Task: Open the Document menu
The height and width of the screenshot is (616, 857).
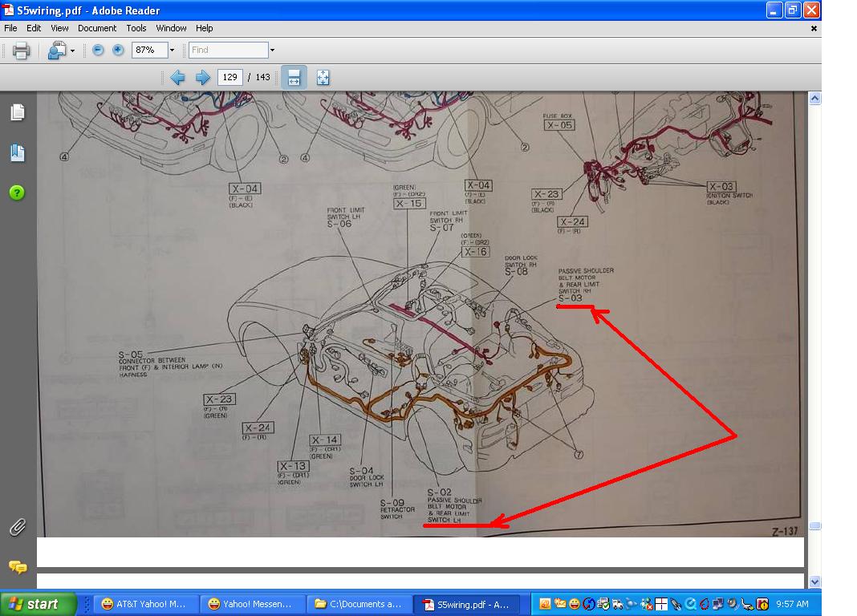Action: tap(97, 28)
